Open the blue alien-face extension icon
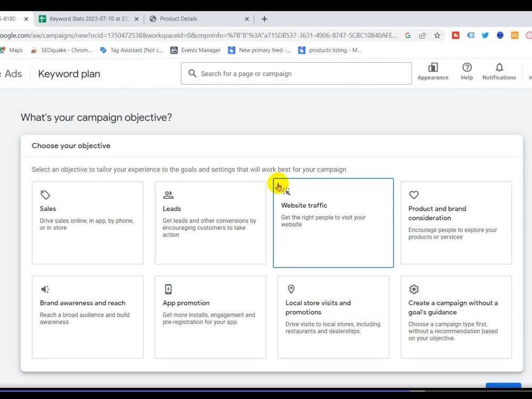Screen dimensions: 532x399 coord(500,35)
